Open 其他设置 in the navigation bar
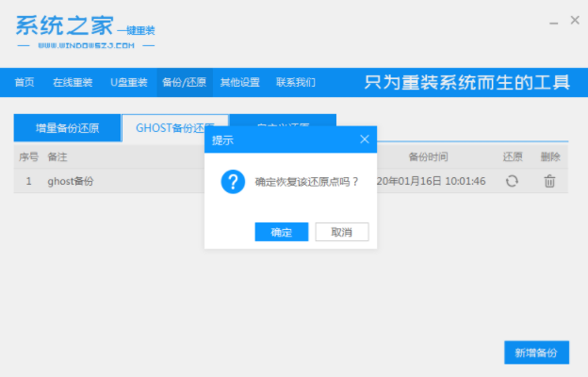Screen dimensions: 588x377 pos(239,82)
